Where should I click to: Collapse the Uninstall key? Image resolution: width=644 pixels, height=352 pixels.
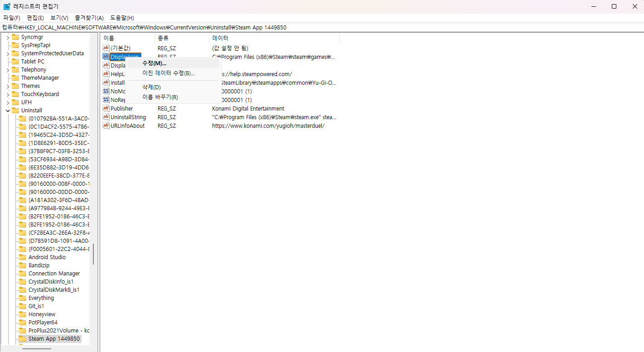click(x=8, y=110)
